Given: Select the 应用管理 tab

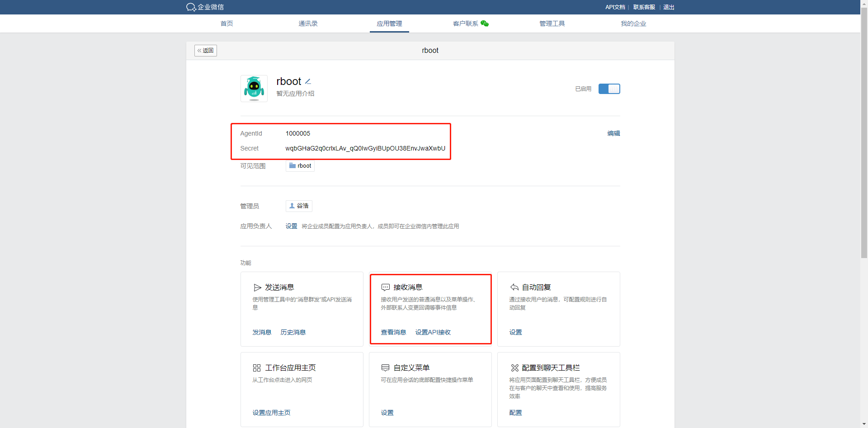Looking at the screenshot, I should (389, 24).
